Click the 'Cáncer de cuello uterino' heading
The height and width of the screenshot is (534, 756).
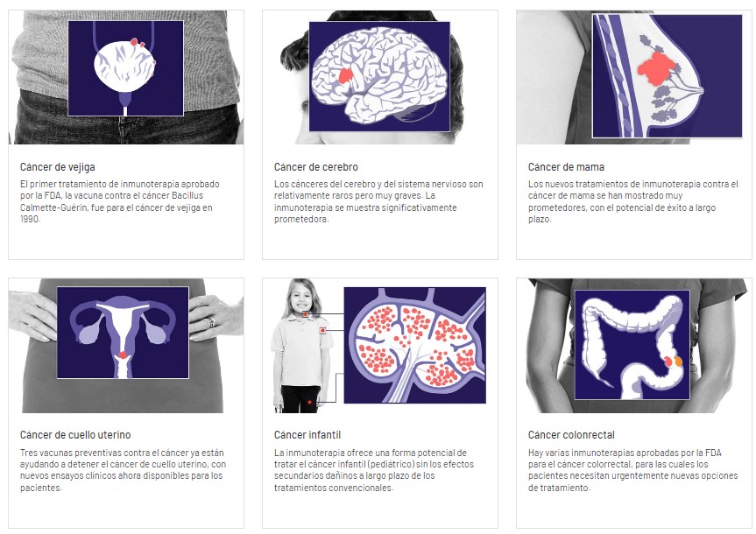point(75,435)
